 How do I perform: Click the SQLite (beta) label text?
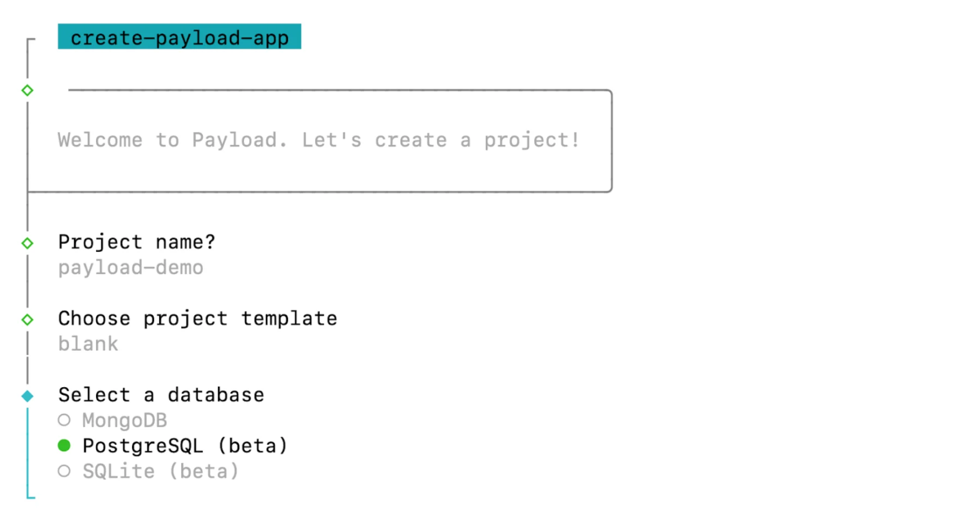coord(161,471)
